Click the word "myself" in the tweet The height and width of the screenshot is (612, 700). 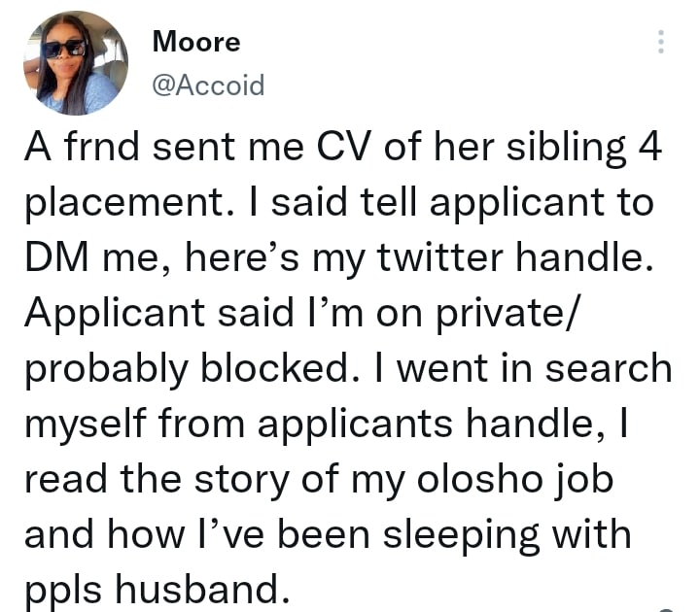[x=86, y=425]
